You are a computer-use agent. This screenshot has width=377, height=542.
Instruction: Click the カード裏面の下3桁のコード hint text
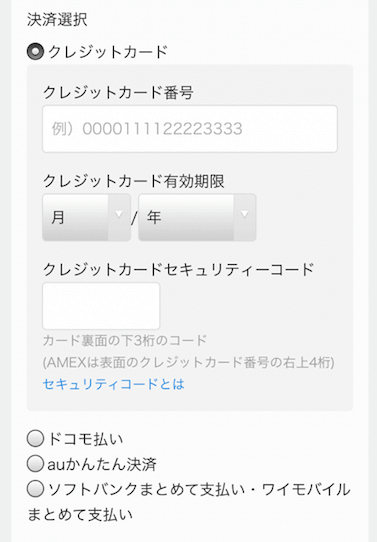click(x=125, y=340)
